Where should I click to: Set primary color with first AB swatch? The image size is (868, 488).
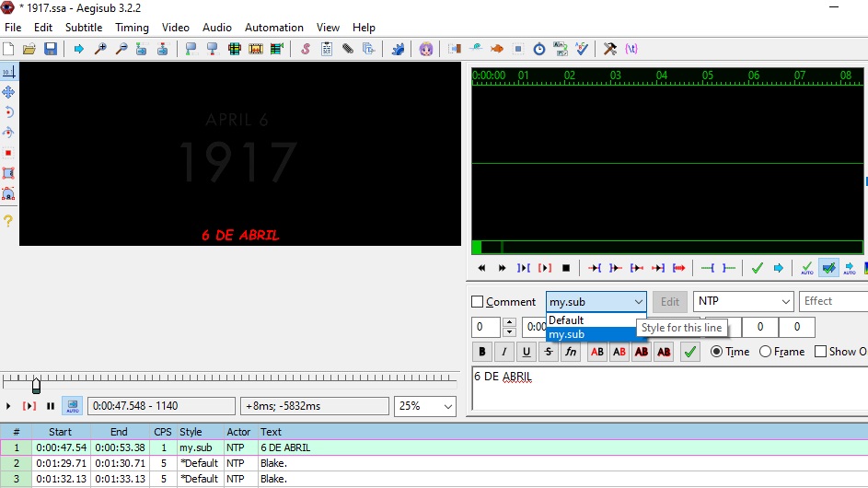pos(597,352)
